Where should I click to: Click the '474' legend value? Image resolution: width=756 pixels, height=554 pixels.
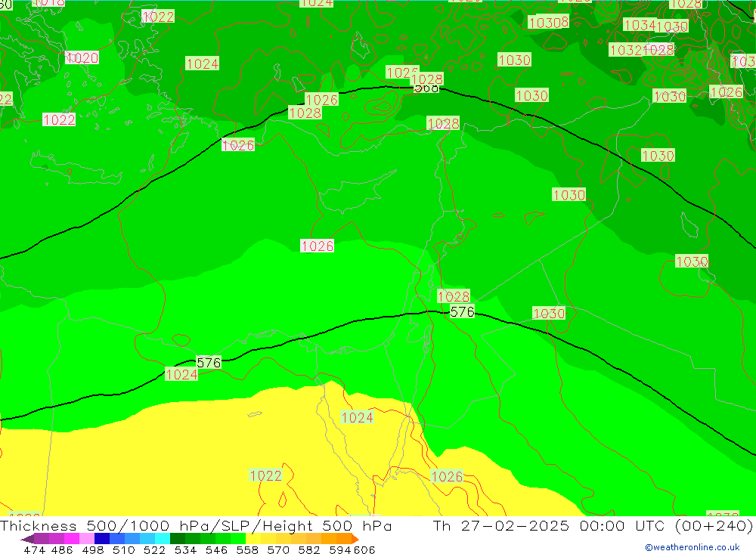[34, 549]
